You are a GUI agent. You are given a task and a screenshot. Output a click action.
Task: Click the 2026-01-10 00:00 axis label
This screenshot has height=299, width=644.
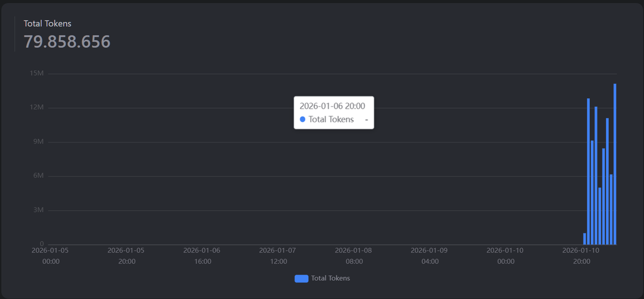pyautogui.click(x=506, y=256)
